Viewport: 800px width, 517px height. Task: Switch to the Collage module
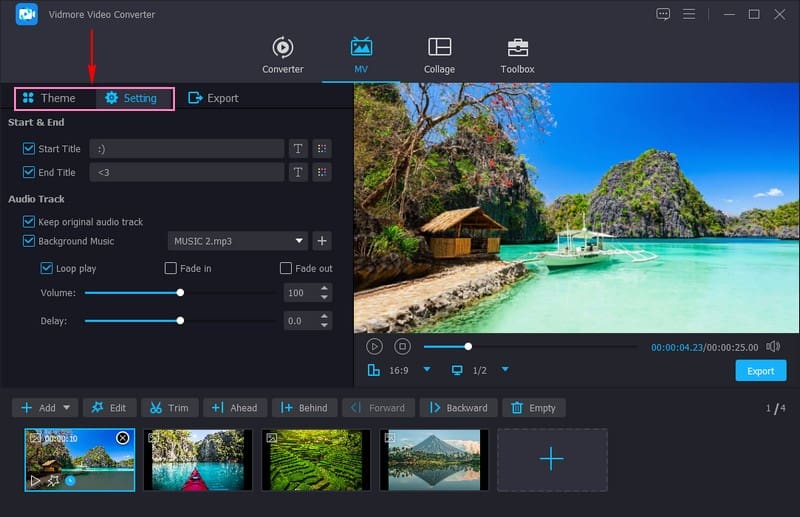pyautogui.click(x=439, y=56)
